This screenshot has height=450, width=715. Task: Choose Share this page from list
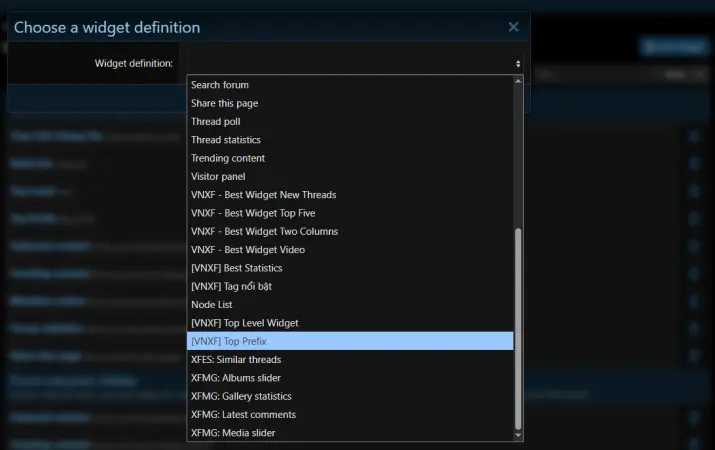pyautogui.click(x=225, y=103)
